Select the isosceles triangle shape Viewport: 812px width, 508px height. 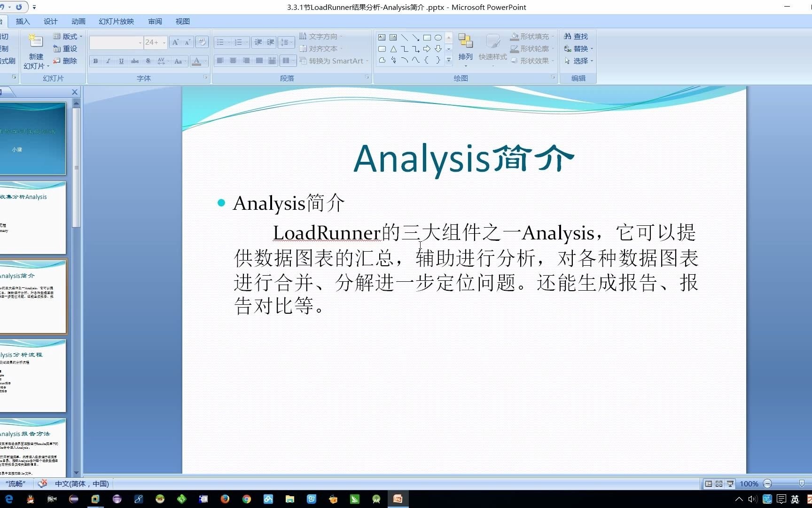[393, 49]
